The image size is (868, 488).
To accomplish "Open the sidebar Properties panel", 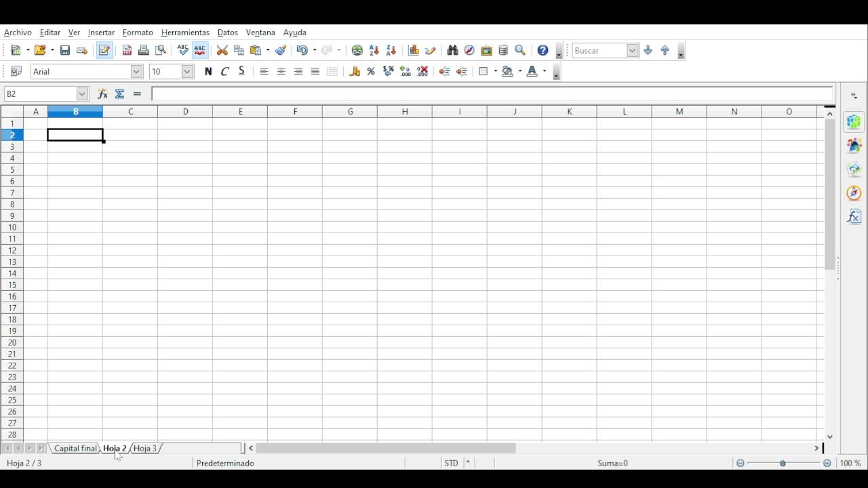I will 854,122.
